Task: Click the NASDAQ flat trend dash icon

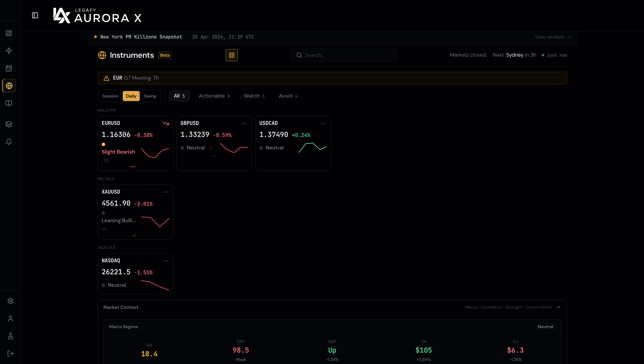Action: (x=165, y=261)
